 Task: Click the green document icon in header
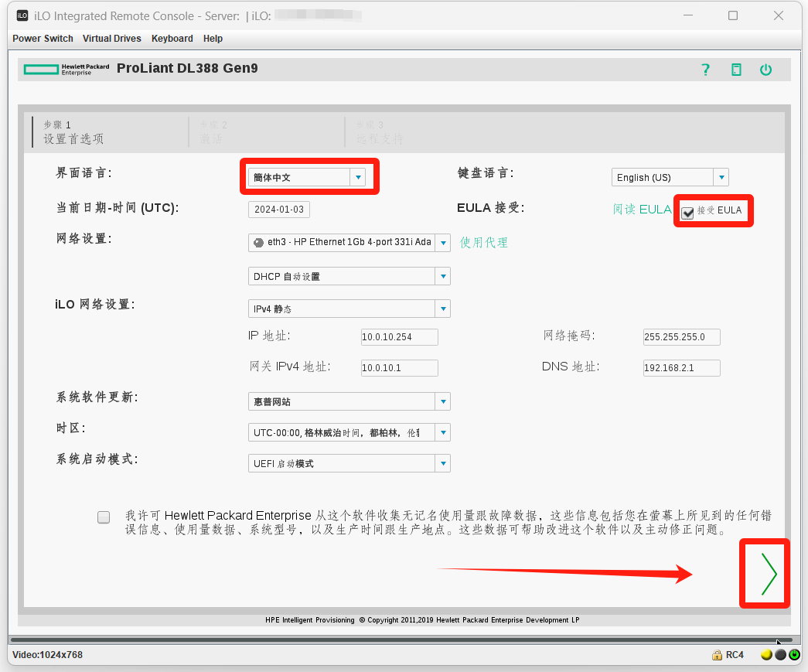(736, 70)
